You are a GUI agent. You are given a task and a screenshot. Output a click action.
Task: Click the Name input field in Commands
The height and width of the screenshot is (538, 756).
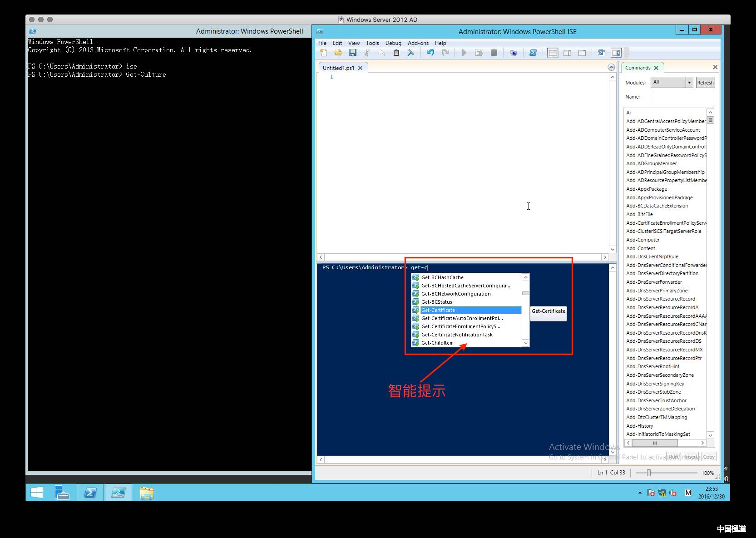click(x=682, y=96)
